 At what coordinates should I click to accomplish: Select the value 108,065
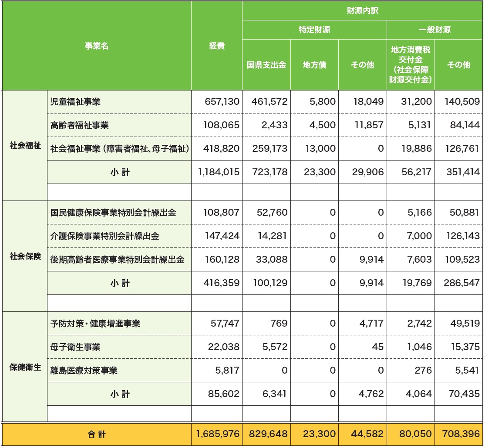221,125
